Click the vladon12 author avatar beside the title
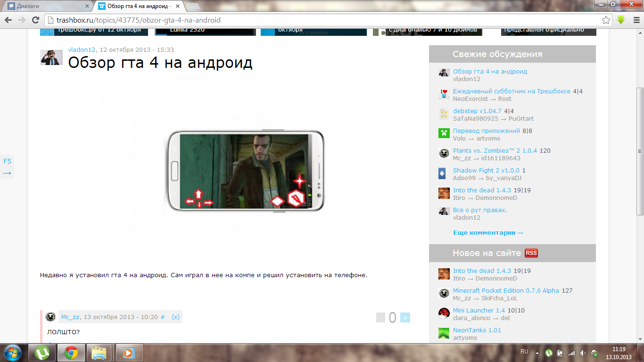644x362 pixels. [x=51, y=57]
